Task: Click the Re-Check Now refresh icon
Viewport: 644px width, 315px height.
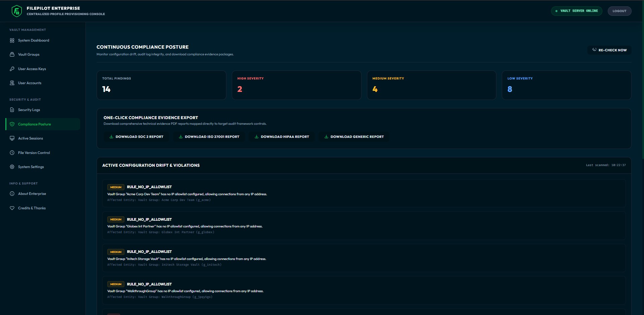Action: [x=594, y=50]
